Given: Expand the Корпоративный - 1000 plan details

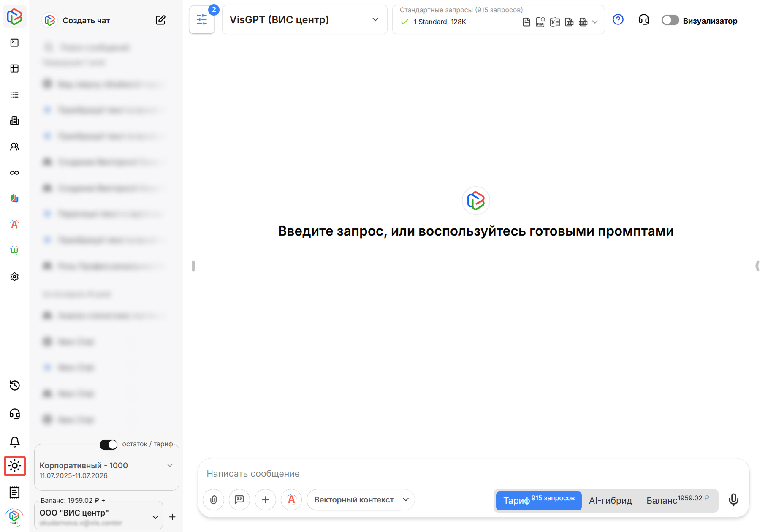Looking at the screenshot, I should coord(170,465).
